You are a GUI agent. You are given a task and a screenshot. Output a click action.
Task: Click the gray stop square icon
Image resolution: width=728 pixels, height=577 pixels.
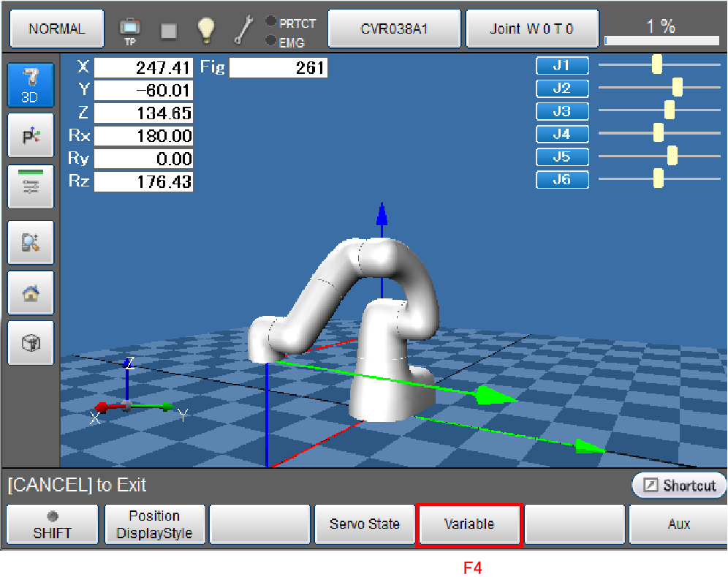click(169, 30)
